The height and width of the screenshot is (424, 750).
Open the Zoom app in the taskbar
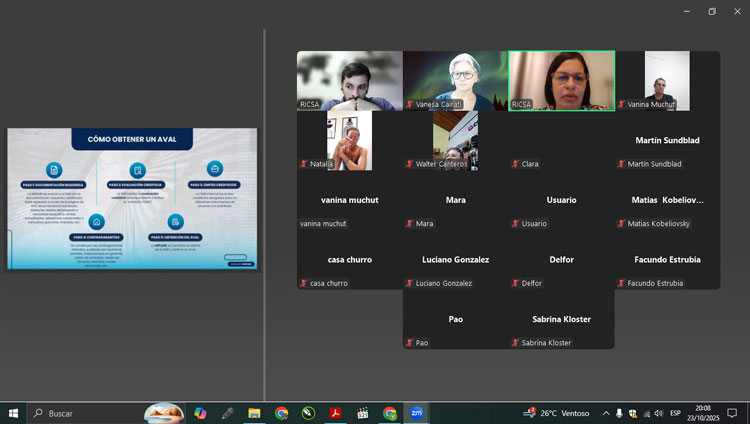[x=416, y=413]
